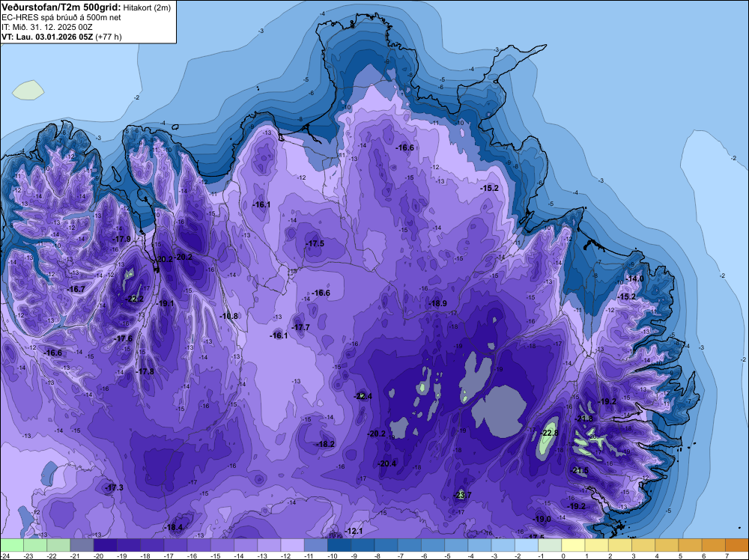The width and height of the screenshot is (749, 560).
Task: Select the -18.9 temperature label
Action: 437,304
